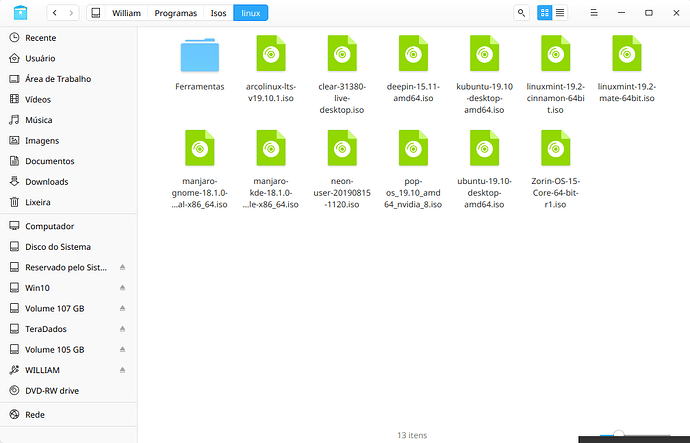Open Música in sidebar
690x443 pixels.
[x=69, y=120]
